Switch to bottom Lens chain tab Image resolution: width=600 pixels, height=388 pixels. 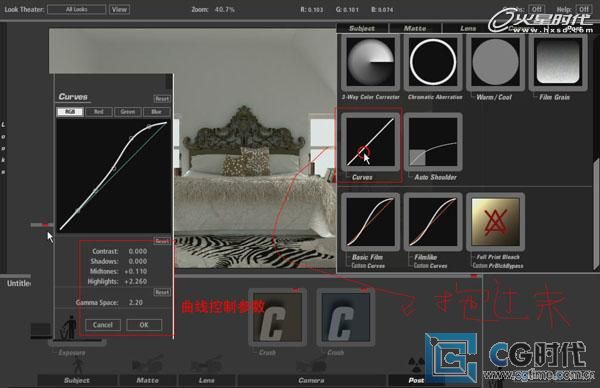tap(206, 380)
